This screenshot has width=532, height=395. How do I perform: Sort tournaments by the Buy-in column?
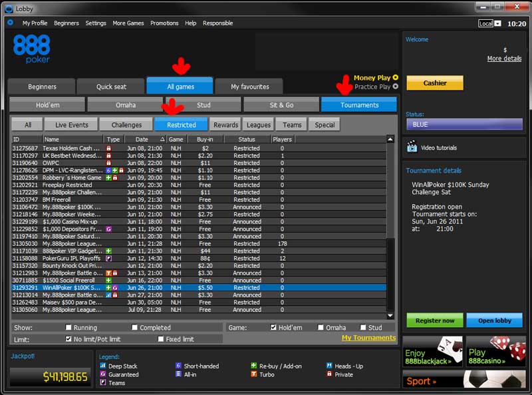click(205, 139)
